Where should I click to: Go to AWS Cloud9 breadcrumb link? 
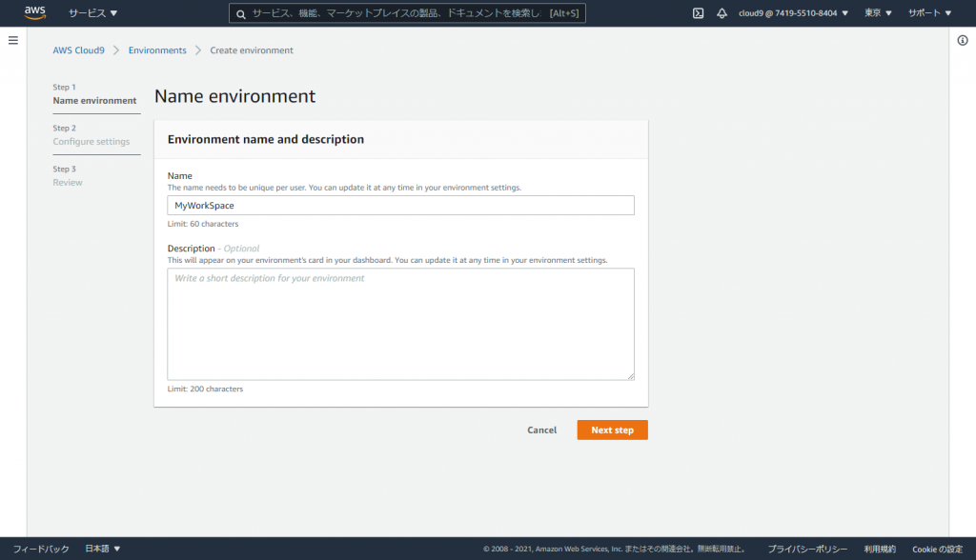pyautogui.click(x=78, y=50)
